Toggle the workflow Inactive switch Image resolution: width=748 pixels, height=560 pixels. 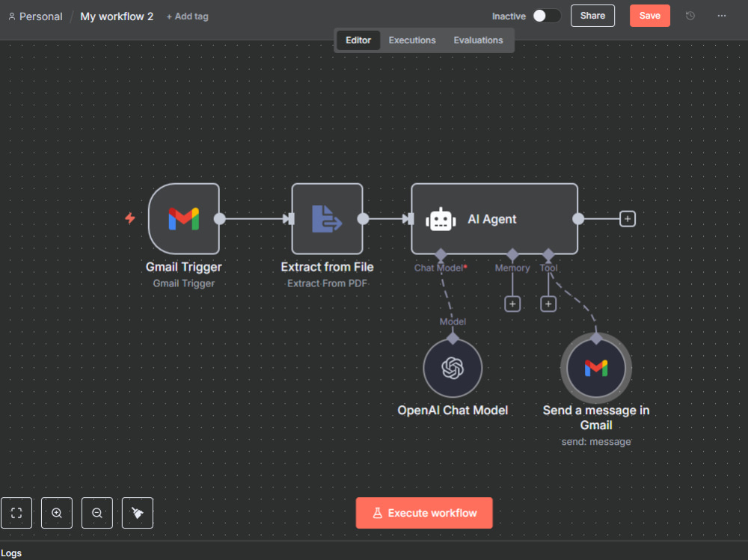[547, 16]
